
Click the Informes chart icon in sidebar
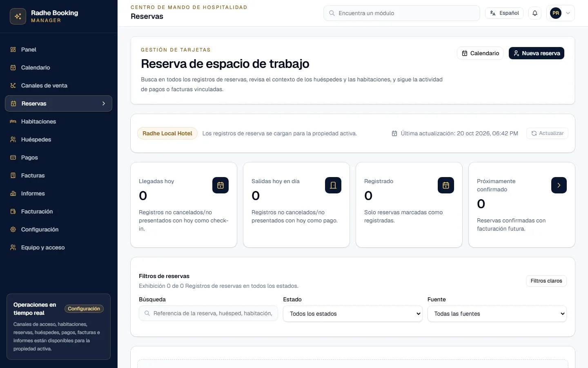[13, 193]
